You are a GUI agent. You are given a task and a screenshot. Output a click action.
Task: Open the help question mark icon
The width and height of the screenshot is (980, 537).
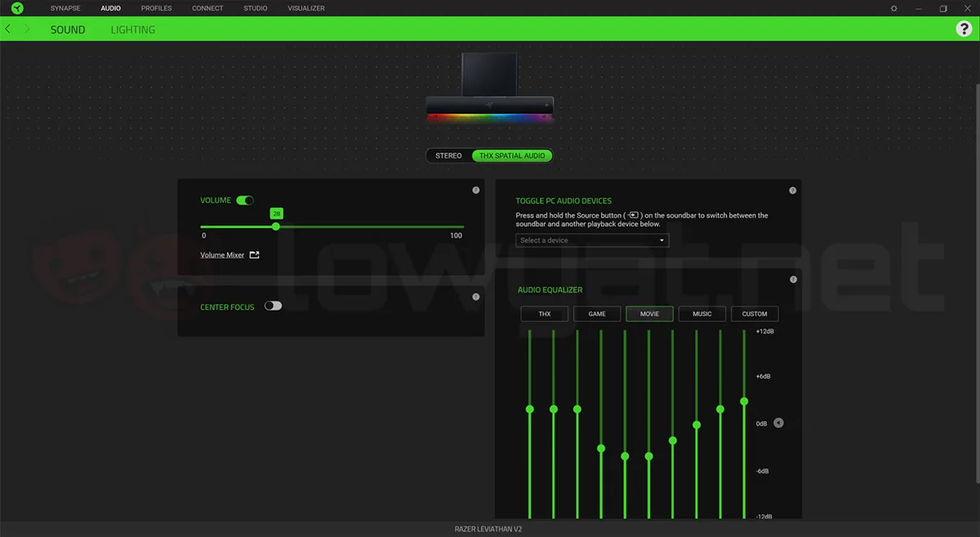click(964, 29)
